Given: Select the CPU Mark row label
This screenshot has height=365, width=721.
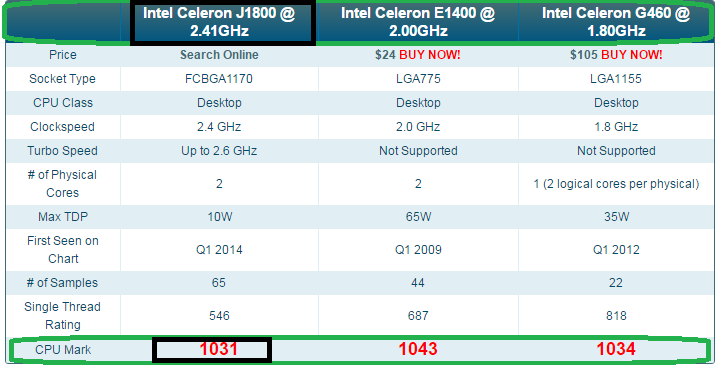Looking at the screenshot, I should click(x=63, y=350).
